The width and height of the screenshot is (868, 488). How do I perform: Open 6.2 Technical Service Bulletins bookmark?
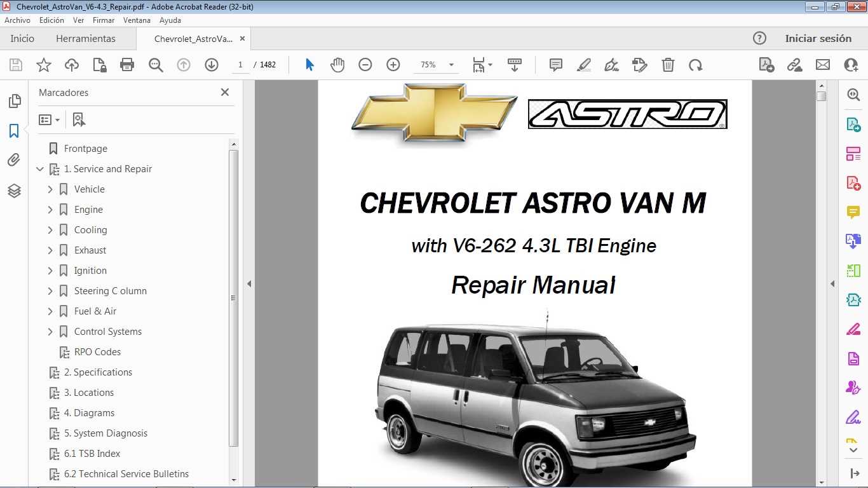126,474
